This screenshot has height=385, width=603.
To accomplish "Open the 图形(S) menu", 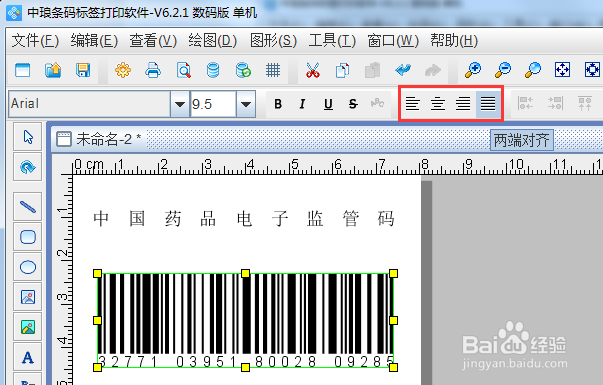I will pyautogui.click(x=273, y=40).
